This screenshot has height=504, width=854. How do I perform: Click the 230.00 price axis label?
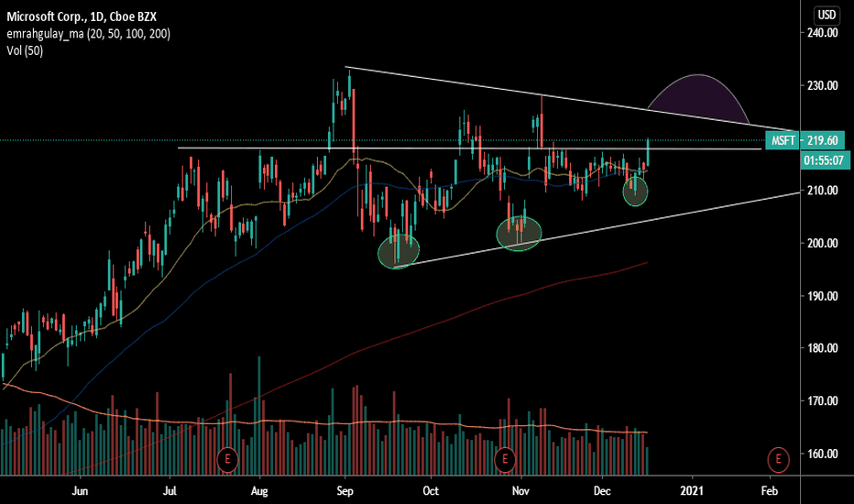[x=823, y=85]
